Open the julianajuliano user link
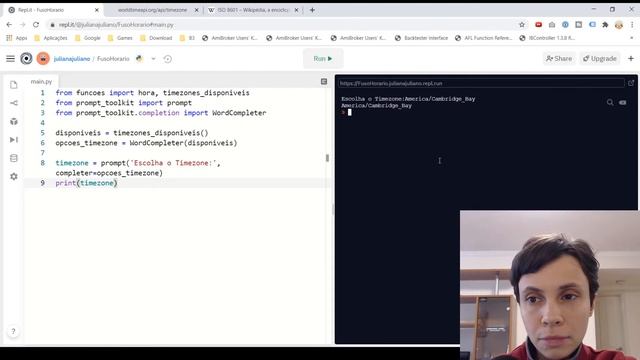 [x=72, y=59]
